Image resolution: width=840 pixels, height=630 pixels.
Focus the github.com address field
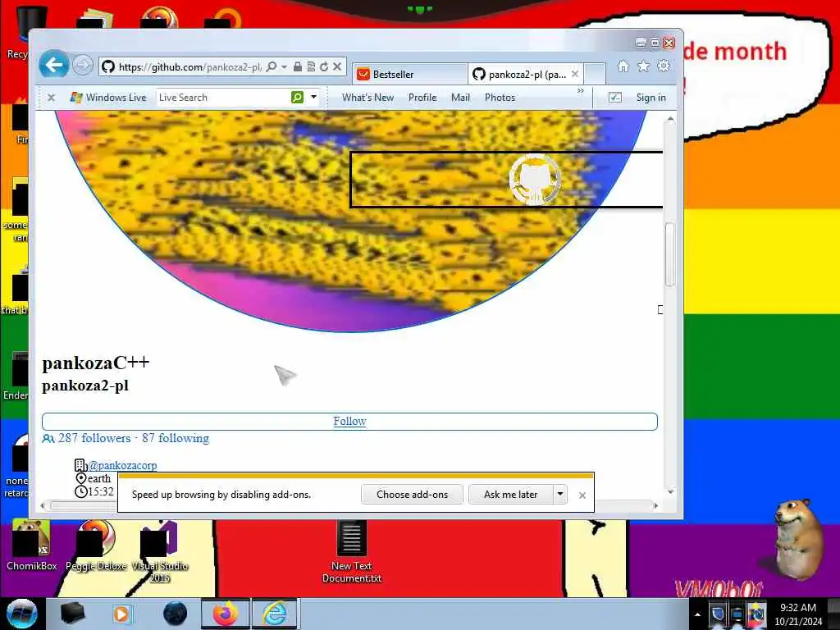(x=189, y=67)
